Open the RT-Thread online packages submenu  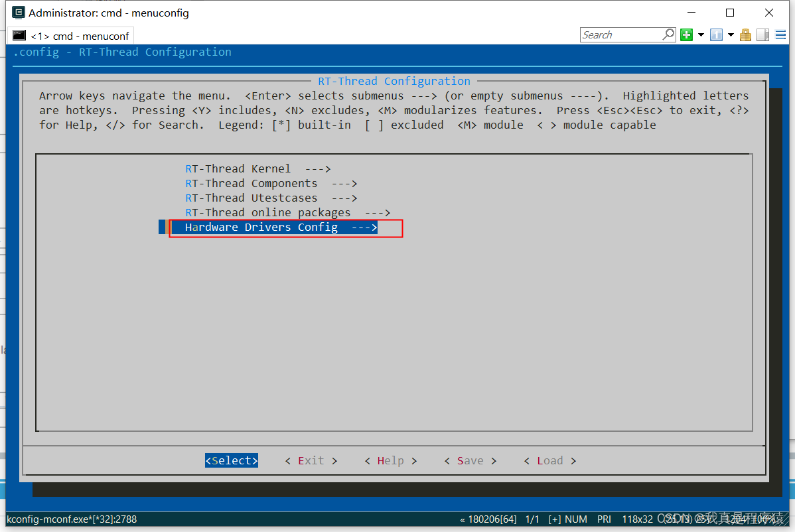point(287,213)
